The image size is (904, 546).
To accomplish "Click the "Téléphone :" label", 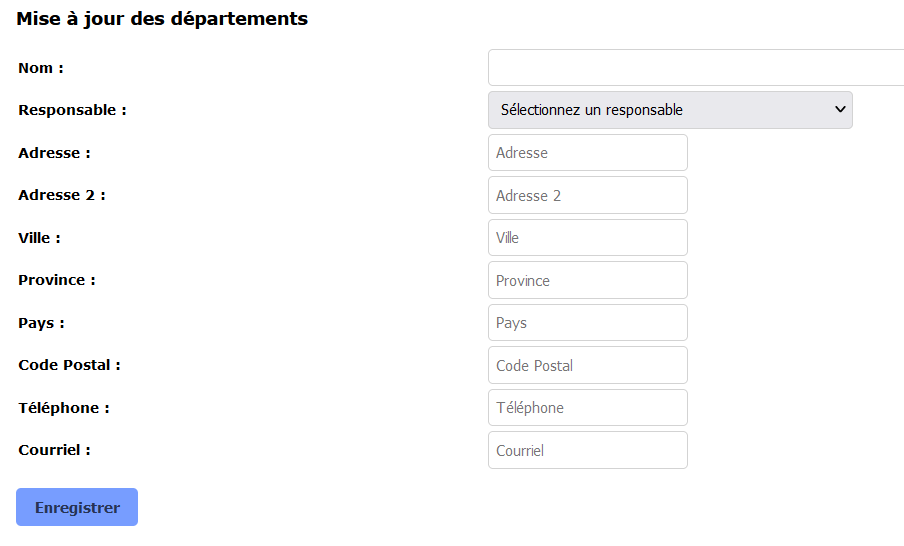I will click(64, 408).
